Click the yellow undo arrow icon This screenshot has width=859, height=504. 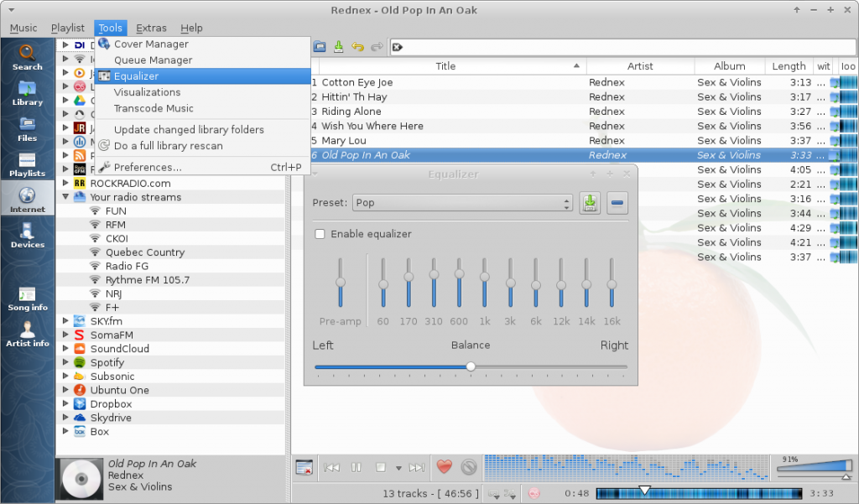[357, 47]
